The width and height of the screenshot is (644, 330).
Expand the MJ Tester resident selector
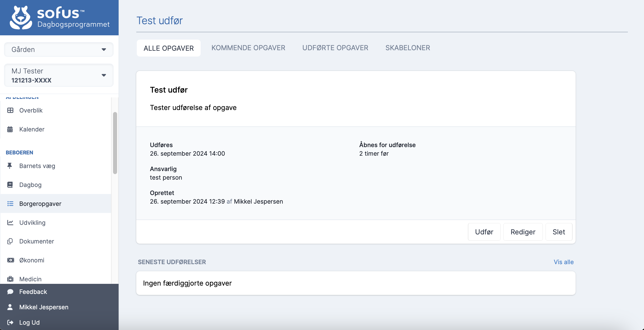[x=59, y=75]
